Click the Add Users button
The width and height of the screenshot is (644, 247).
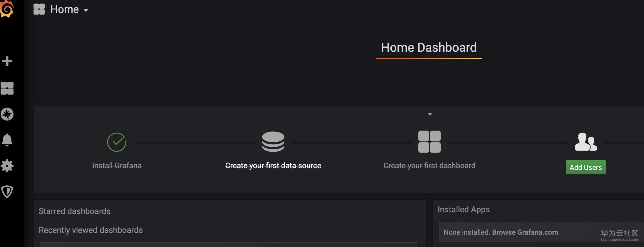586,167
